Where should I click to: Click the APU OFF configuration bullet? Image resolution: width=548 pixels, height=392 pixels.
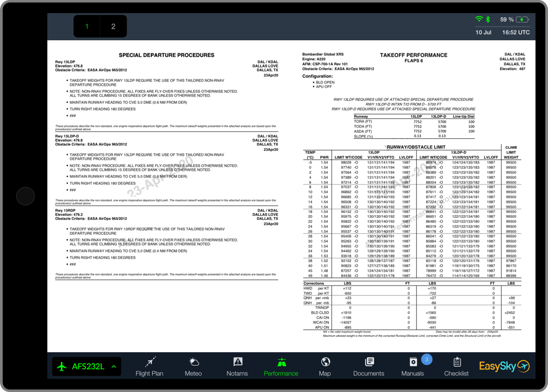point(324,87)
